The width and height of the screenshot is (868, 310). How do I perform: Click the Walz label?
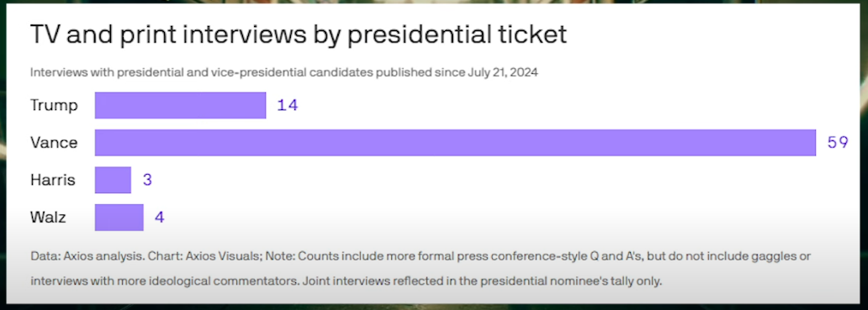pos(48,217)
